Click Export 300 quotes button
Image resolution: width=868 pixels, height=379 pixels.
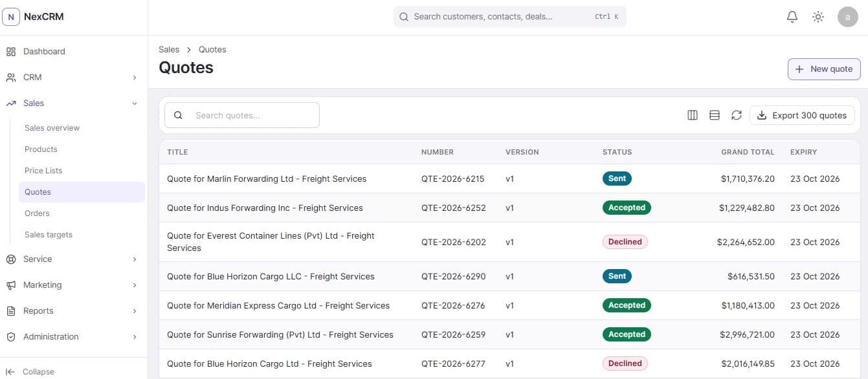[x=802, y=115]
